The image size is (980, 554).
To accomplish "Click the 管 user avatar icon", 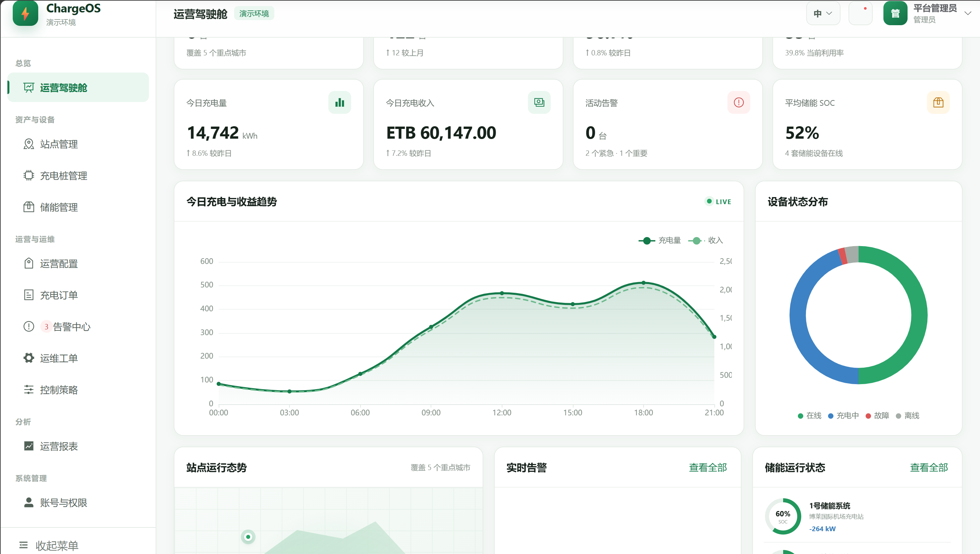I will tap(895, 13).
